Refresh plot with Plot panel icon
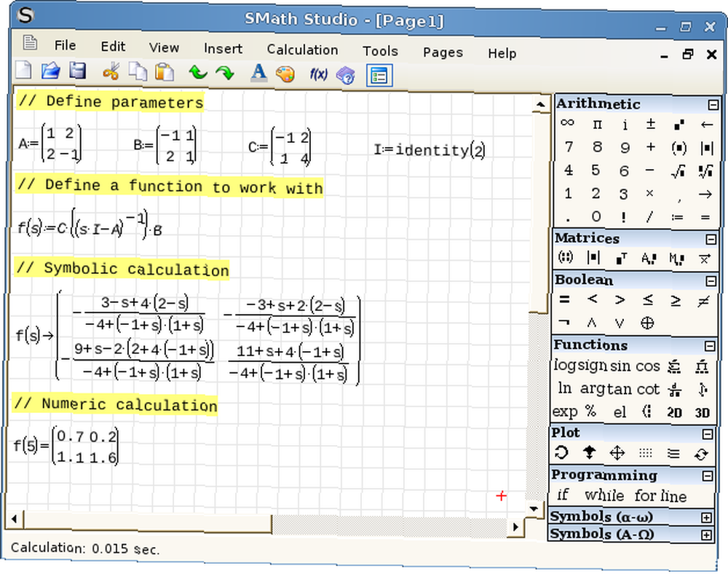This screenshot has width=728, height=574. (x=701, y=454)
